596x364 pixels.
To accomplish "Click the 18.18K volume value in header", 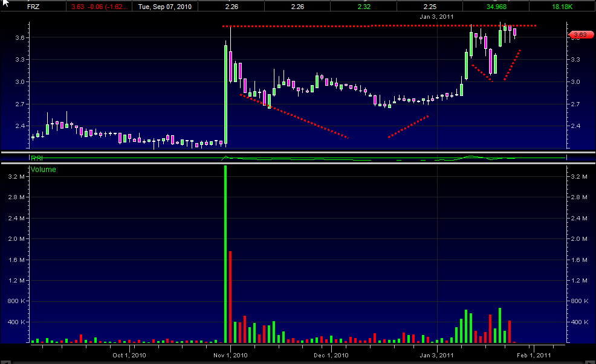I will [562, 7].
